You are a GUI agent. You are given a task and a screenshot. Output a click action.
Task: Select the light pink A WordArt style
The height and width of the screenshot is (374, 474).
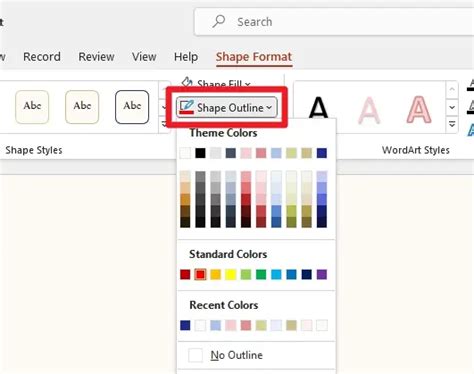point(369,110)
